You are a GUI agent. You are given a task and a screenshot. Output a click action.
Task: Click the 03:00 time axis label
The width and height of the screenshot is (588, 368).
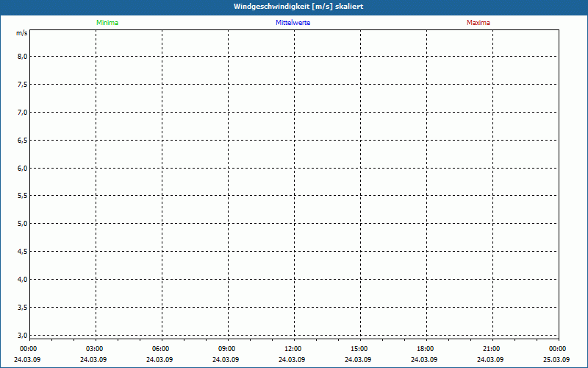coord(95,349)
